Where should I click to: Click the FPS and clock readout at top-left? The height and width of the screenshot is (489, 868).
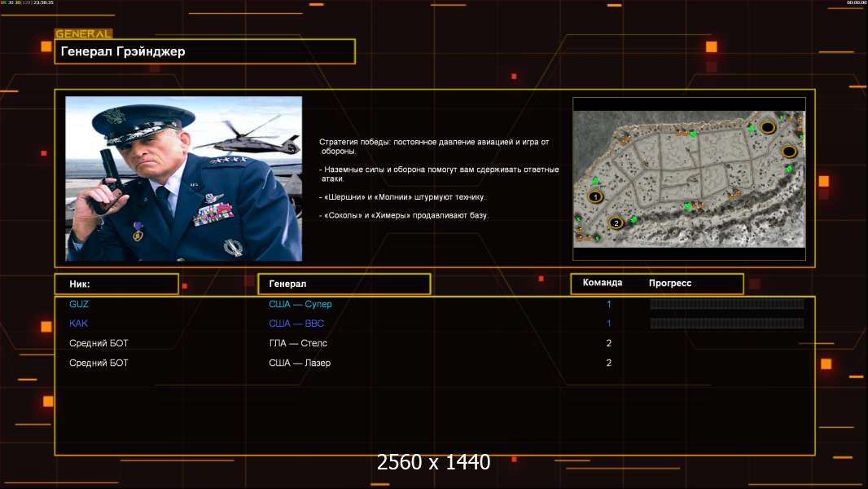coord(28,3)
